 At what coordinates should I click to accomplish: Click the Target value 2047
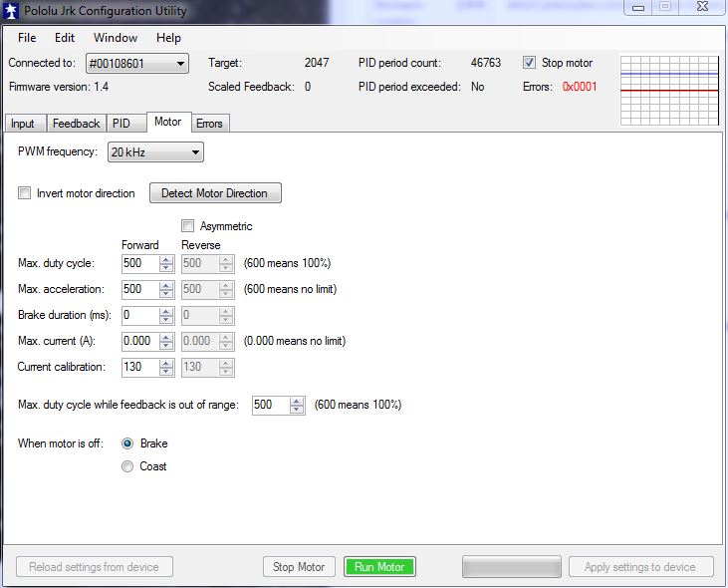[317, 63]
